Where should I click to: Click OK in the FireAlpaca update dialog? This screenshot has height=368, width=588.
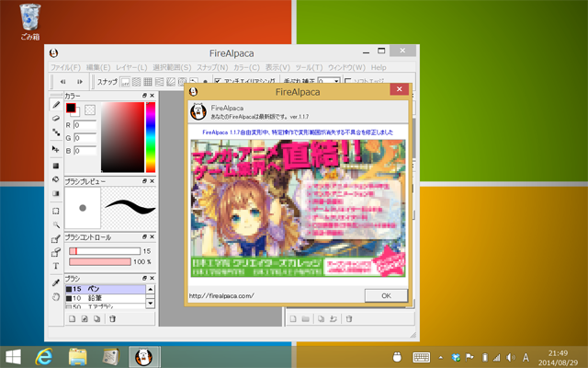click(386, 295)
